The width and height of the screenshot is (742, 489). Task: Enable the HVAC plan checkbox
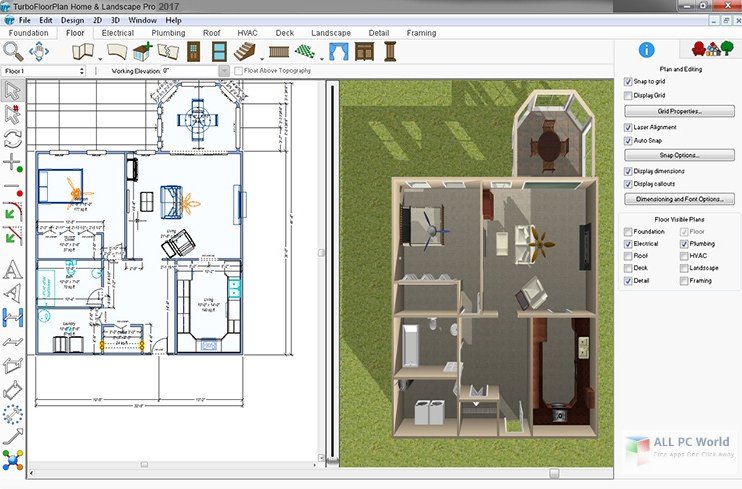pos(684,256)
